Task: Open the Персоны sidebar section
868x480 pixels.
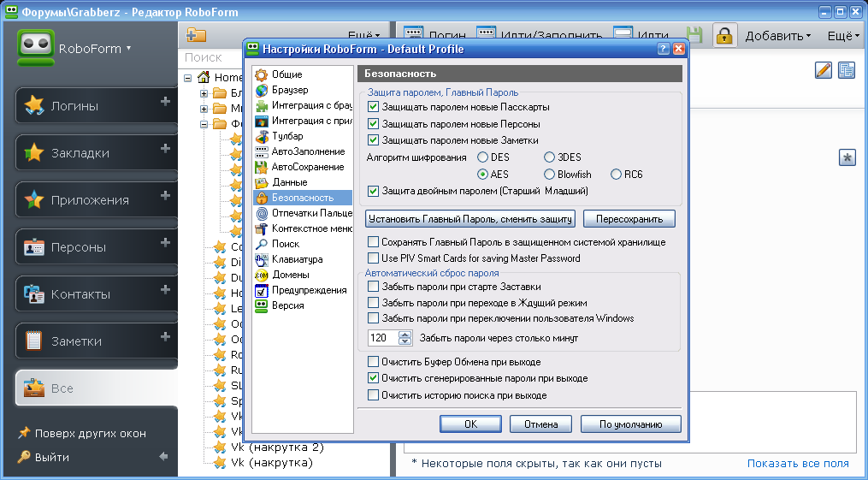Action: click(97, 246)
